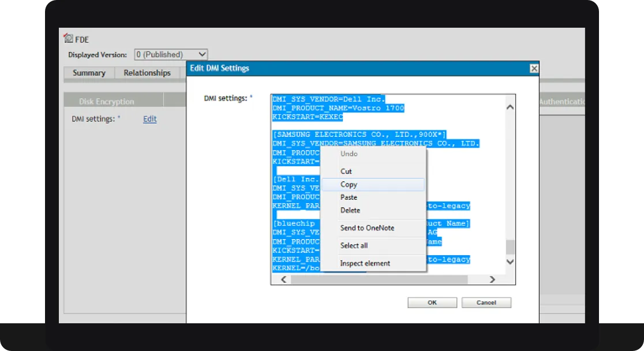Choose Paste from the context menu
The image size is (644, 351).
(x=349, y=197)
